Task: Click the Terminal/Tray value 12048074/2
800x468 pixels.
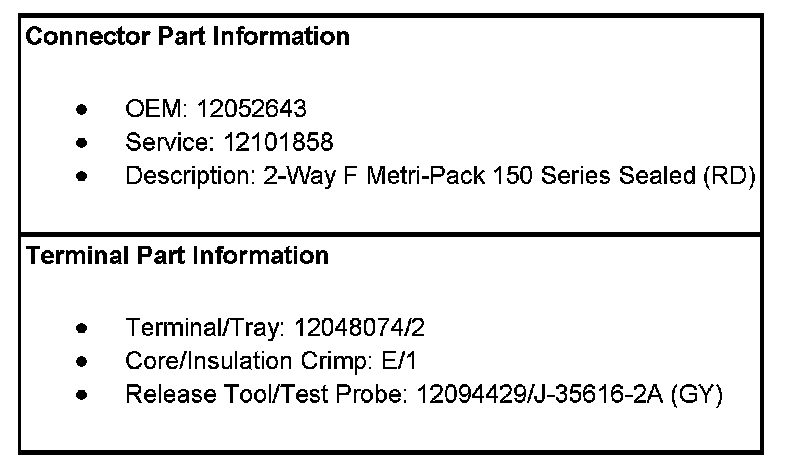Action: coord(360,328)
